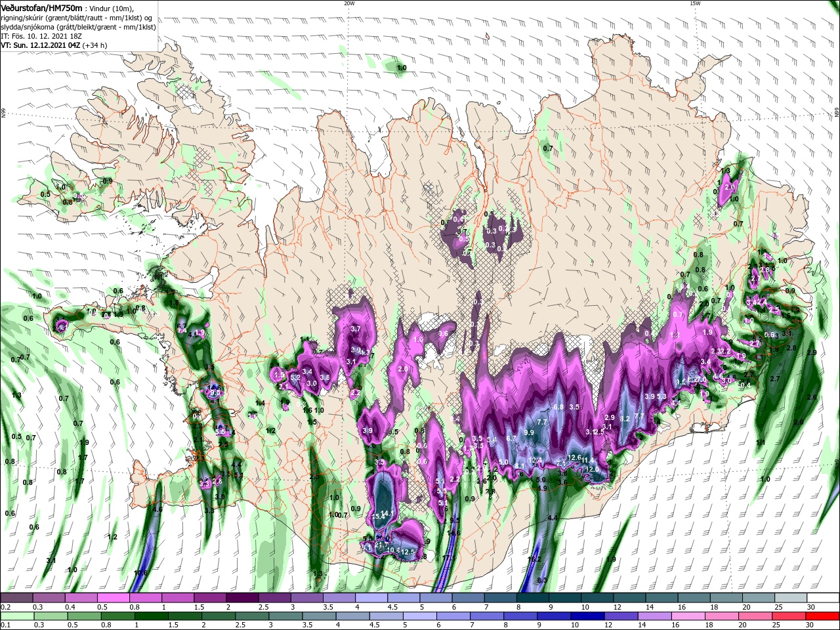
Task: Click the "rigning/skúrir" legend description line
Action: pos(76,18)
